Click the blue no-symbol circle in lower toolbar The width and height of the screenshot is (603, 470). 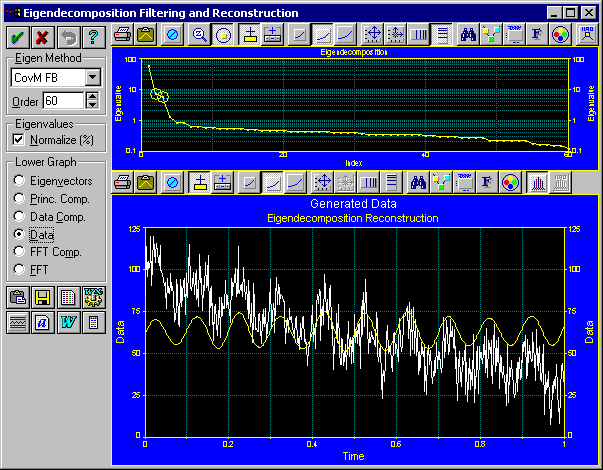tap(173, 182)
